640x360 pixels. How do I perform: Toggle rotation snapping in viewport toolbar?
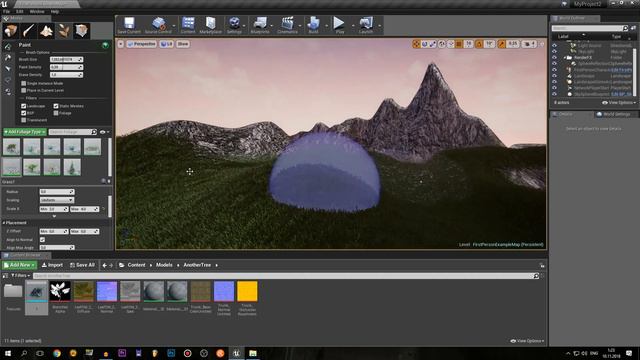click(x=479, y=44)
